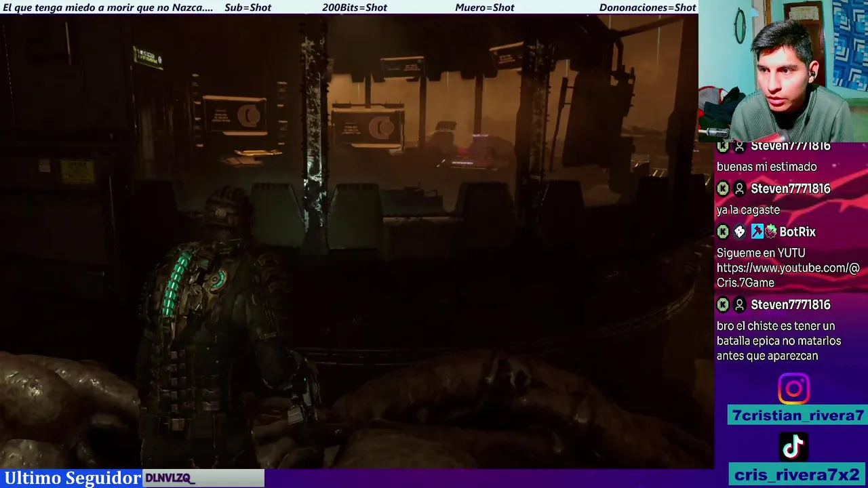This screenshot has height=488, width=868.
Task: Click the BotRix username in chat
Action: (797, 232)
